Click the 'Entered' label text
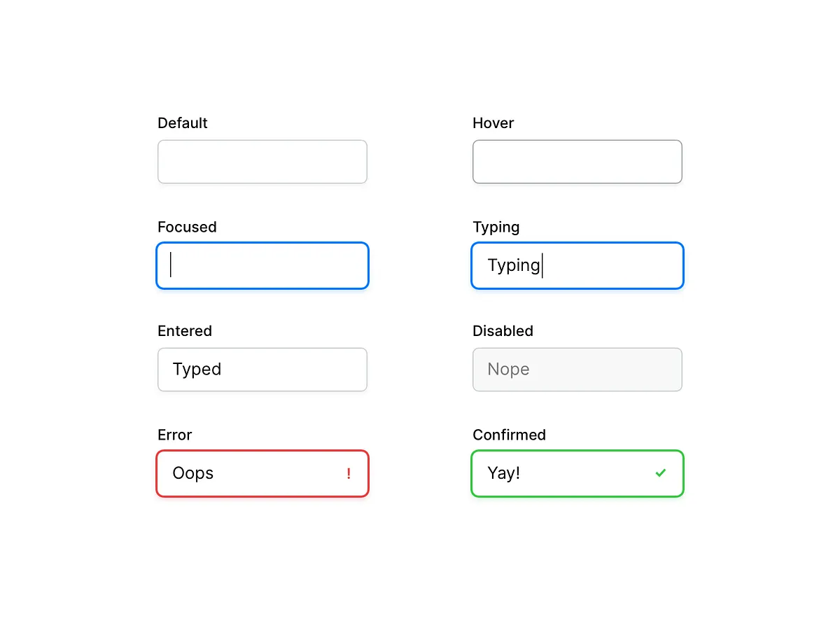Screen dimensions: 840x630 184,330
